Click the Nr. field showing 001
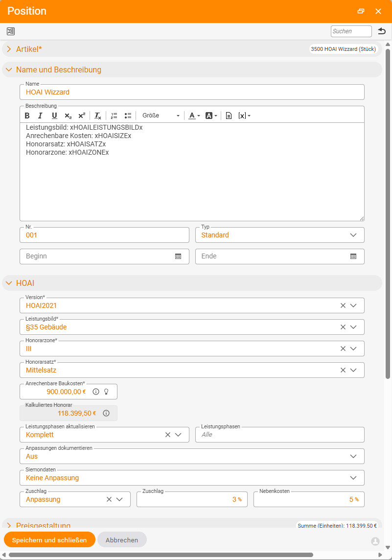This screenshot has height=560, width=392. (x=105, y=235)
